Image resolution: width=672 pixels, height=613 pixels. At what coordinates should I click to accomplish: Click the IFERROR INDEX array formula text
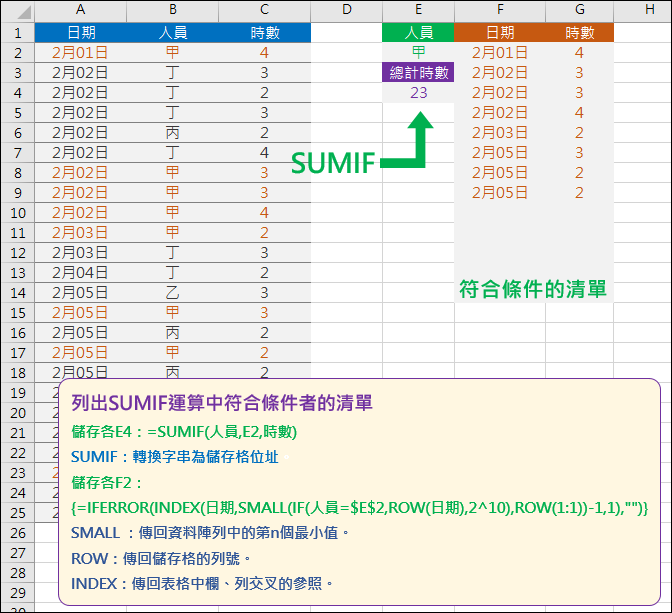click(360, 508)
